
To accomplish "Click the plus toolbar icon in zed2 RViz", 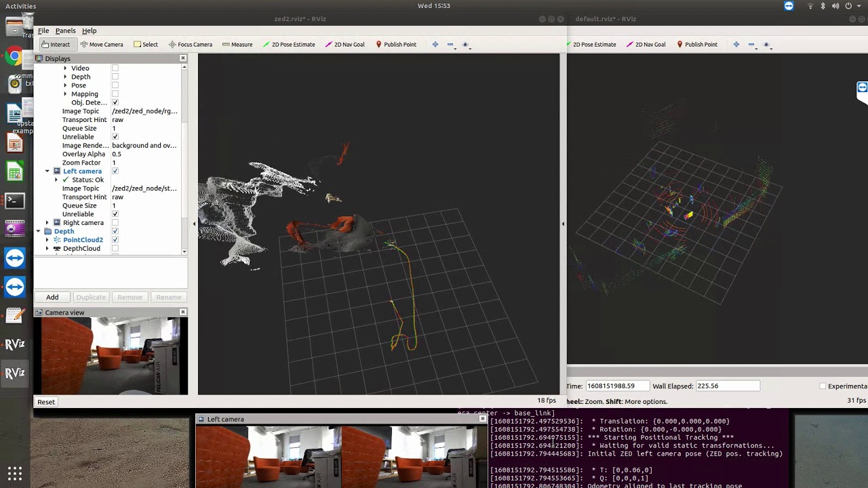I will [x=435, y=44].
